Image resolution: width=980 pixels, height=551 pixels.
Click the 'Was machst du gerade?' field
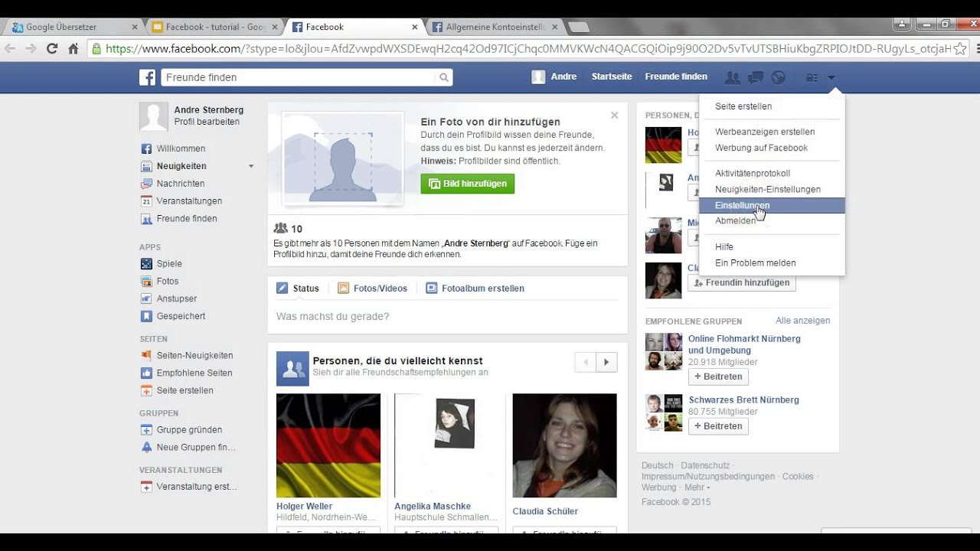447,317
